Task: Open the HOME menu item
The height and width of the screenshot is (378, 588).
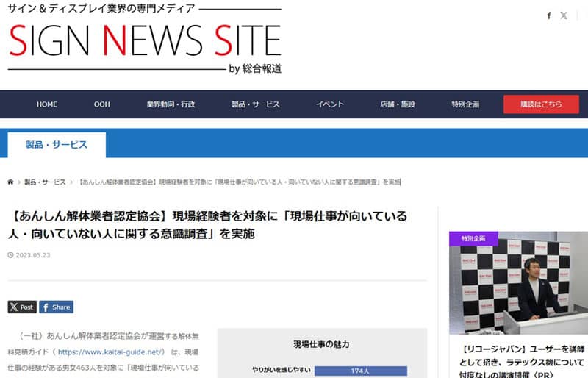Action: (47, 104)
